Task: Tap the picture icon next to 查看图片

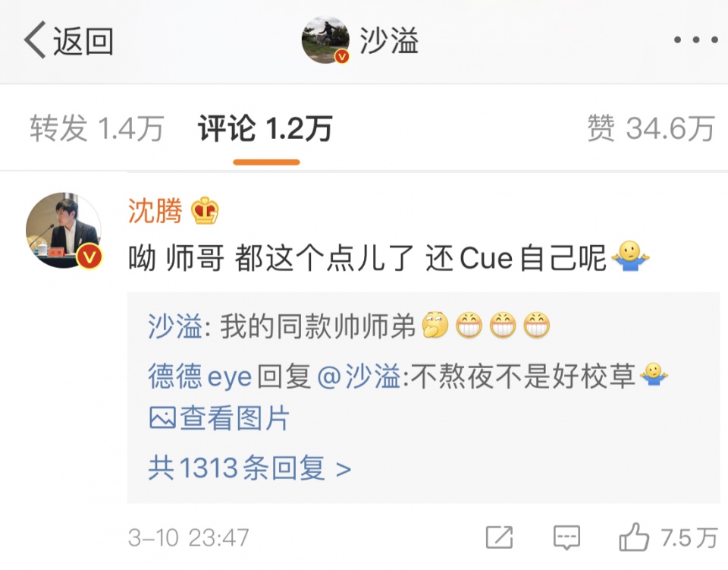Action: [x=162, y=417]
